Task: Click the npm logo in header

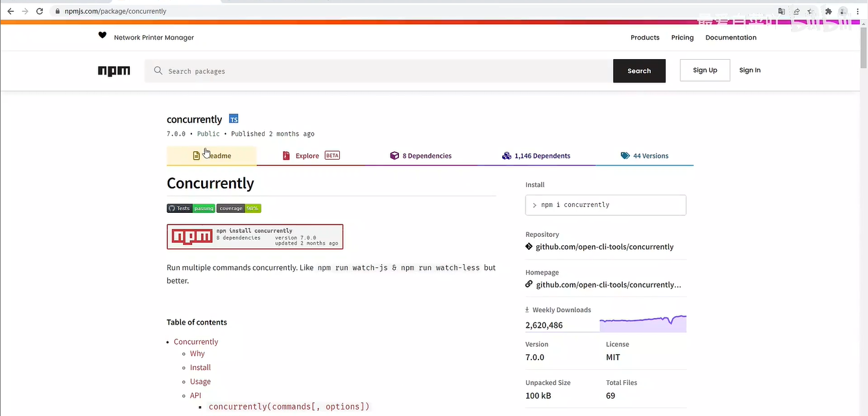Action: pyautogui.click(x=114, y=71)
